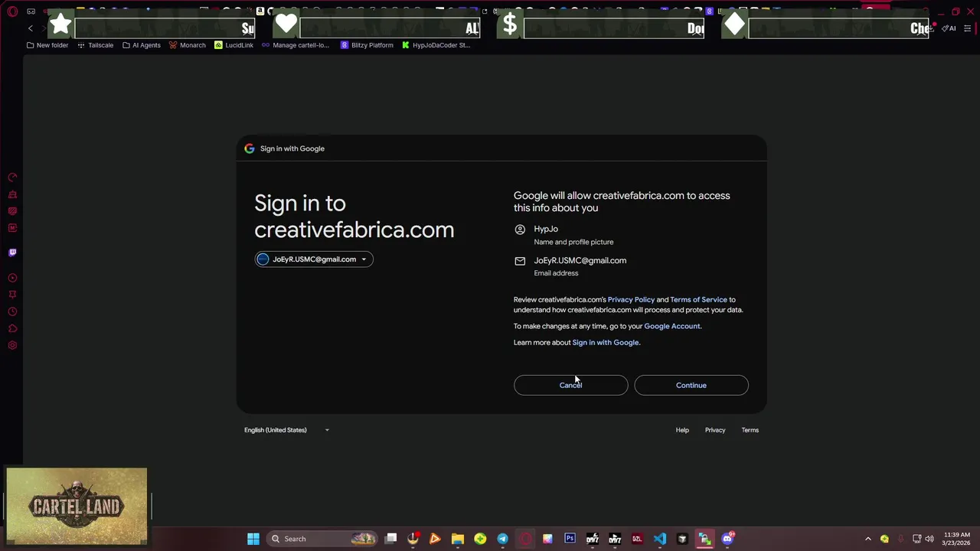This screenshot has height=551, width=980.
Task: Open the striped screen sidebar icon
Action: pyautogui.click(x=12, y=211)
